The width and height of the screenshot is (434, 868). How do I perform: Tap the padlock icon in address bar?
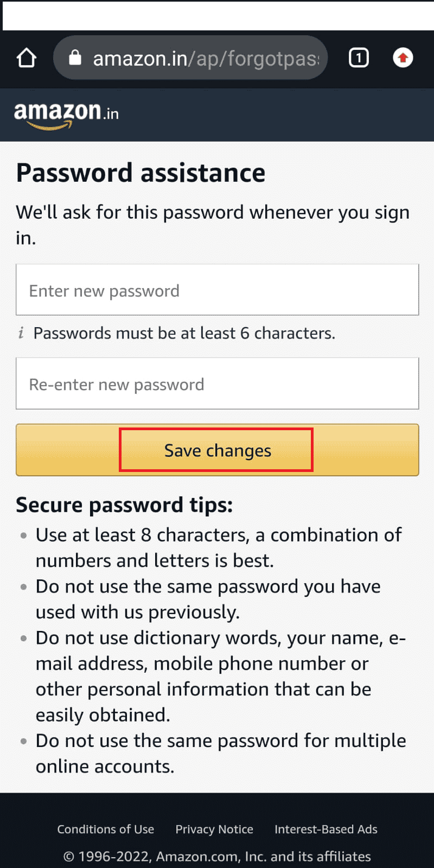(x=75, y=58)
